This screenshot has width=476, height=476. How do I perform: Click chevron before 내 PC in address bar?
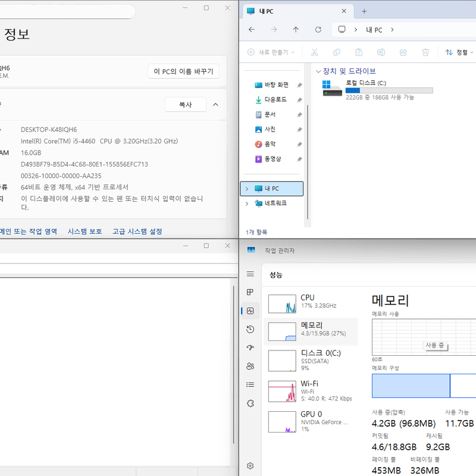pos(356,29)
